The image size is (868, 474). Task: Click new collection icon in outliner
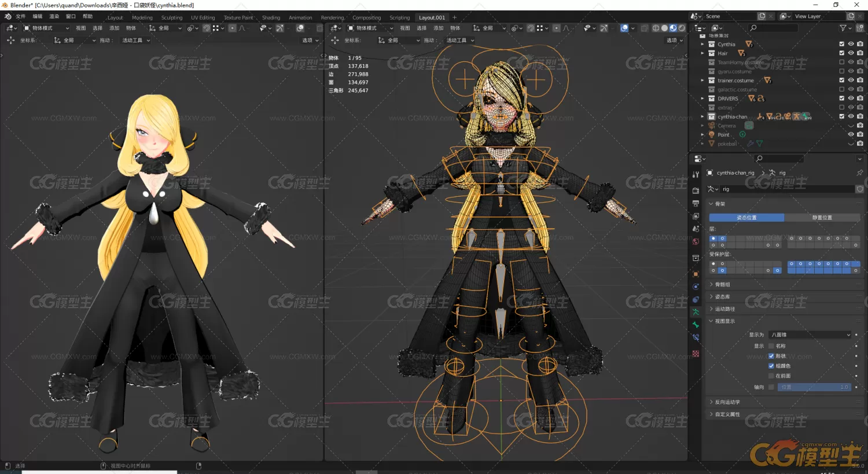pos(860,28)
